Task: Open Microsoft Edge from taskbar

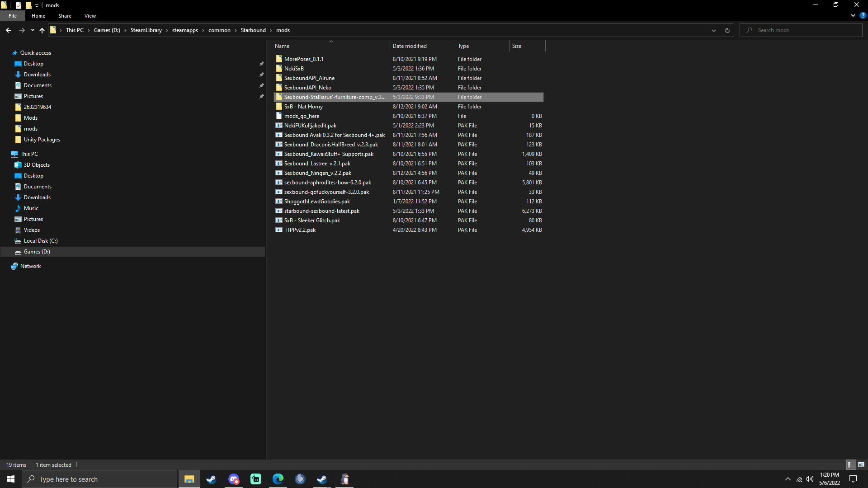Action: [278, 479]
